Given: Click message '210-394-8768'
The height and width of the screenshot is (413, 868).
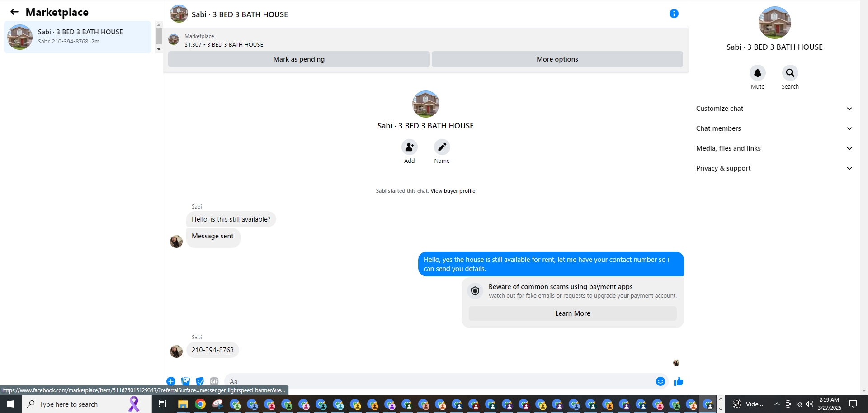Looking at the screenshot, I should [x=212, y=350].
